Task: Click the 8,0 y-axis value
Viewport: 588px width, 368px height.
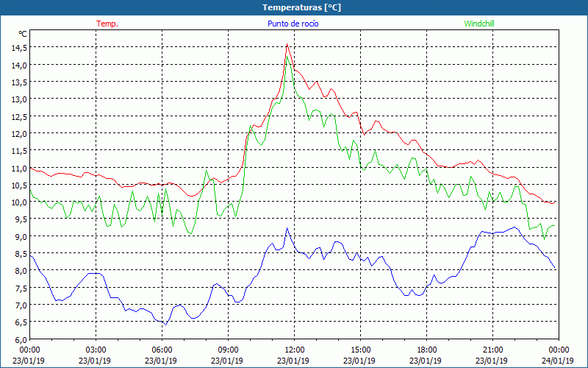Action: (x=21, y=270)
